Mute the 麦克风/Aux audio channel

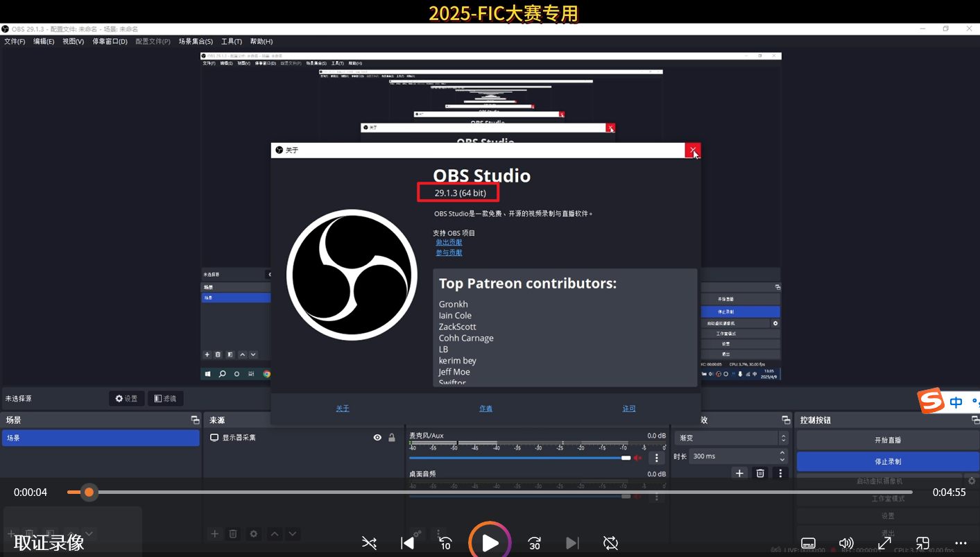click(637, 458)
